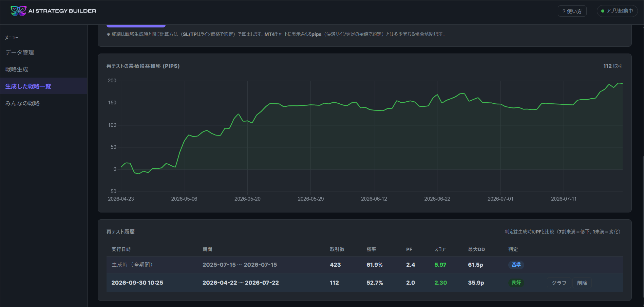Click the グラフ button in retest row
The width and height of the screenshot is (644, 307).
click(559, 283)
